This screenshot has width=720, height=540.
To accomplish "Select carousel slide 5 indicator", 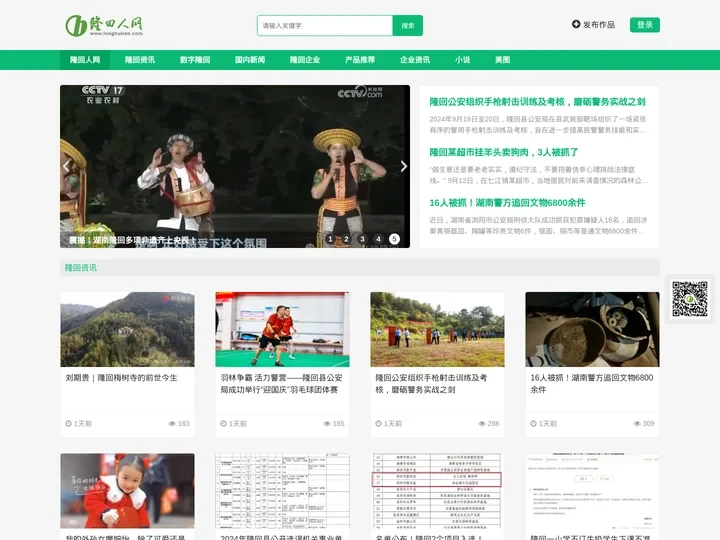I will coord(394,239).
